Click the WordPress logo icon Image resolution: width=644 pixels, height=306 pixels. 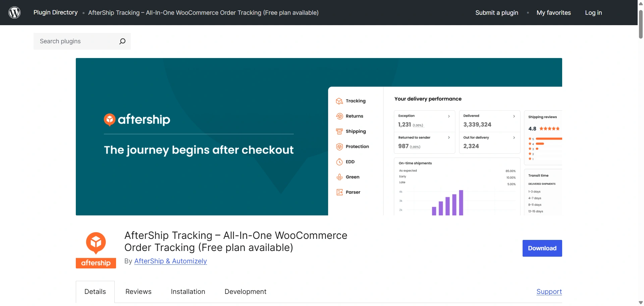[x=14, y=12]
